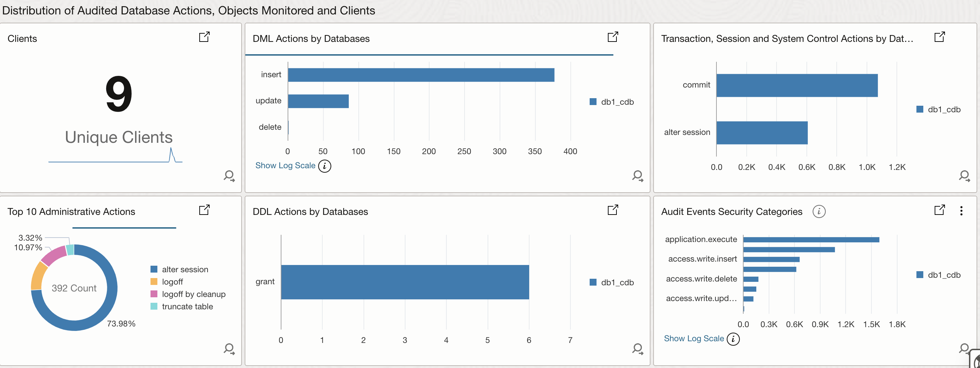Viewport: 980px width, 368px height.
Task: Open Top 10 Administrative Actions in new window
Action: pyautogui.click(x=205, y=210)
